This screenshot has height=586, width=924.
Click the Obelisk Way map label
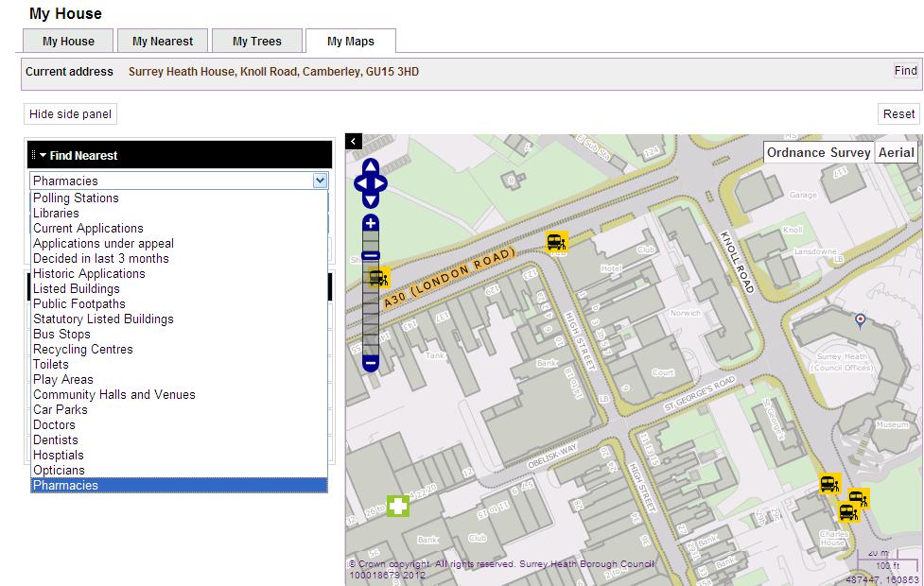[552, 457]
